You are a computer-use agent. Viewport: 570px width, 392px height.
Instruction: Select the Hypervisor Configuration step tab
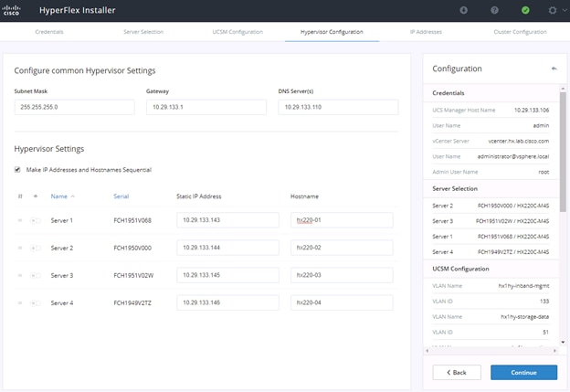(332, 32)
